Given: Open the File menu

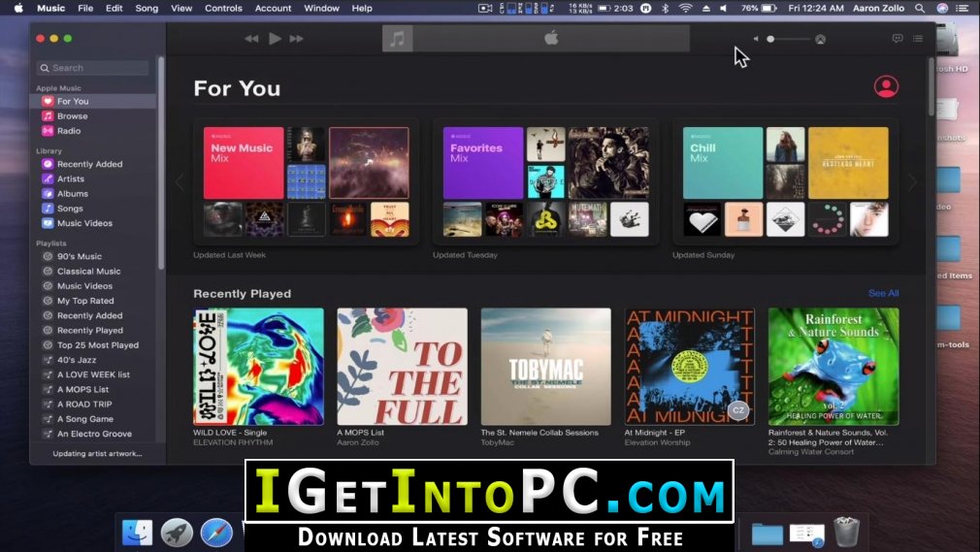Looking at the screenshot, I should tap(85, 8).
